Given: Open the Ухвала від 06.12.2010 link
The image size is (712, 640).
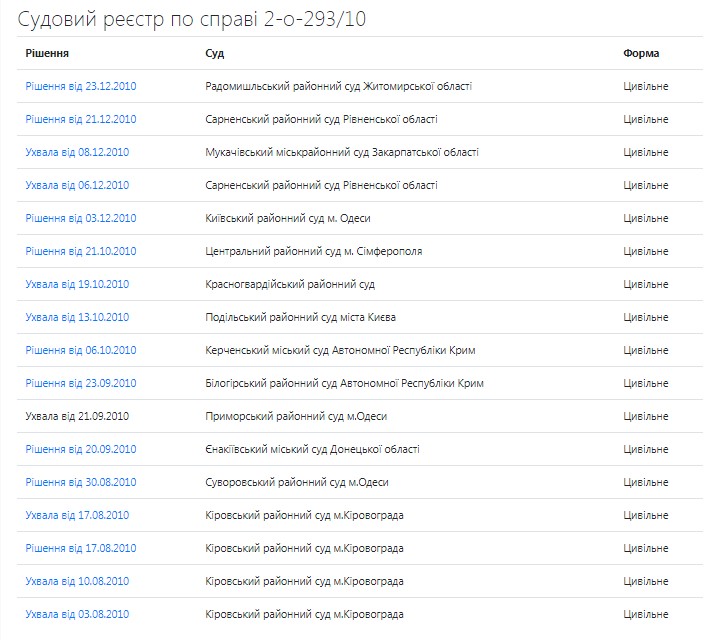Looking at the screenshot, I should tap(77, 185).
